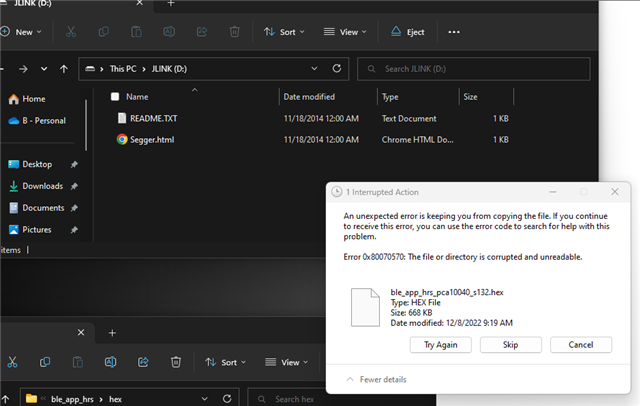This screenshot has height=406, width=640.
Task: Click the Try Again button
Action: tap(440, 344)
